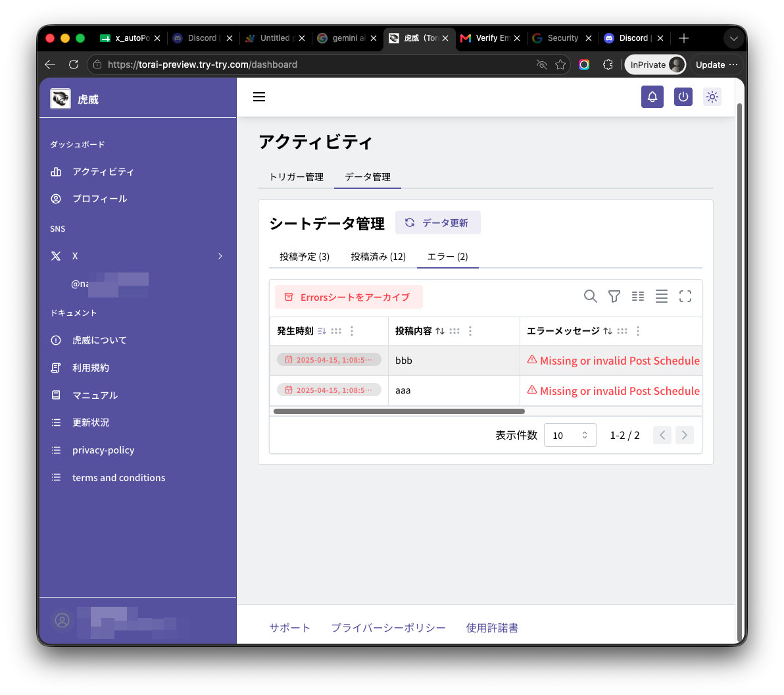
Task: Bookmark page with star icon
Action: (560, 64)
